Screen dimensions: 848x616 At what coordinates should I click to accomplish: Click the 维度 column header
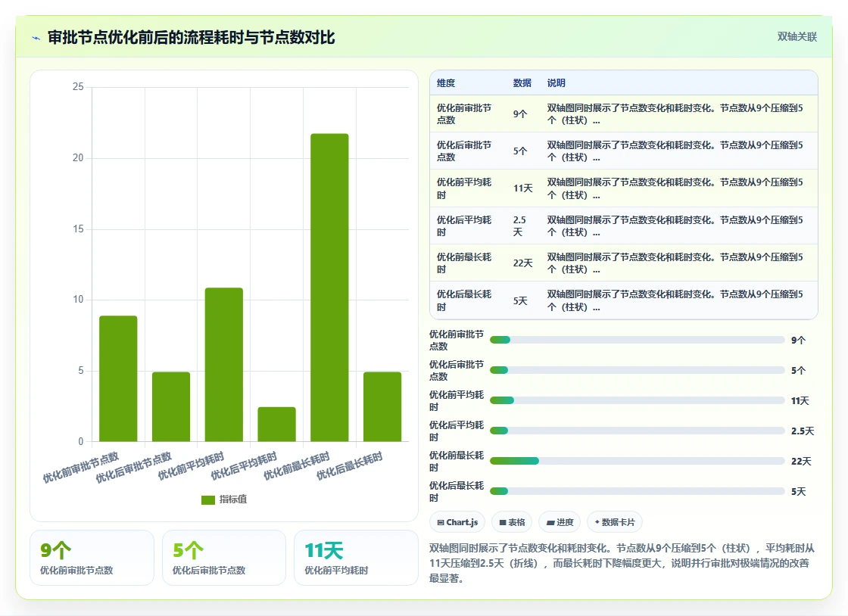446,82
